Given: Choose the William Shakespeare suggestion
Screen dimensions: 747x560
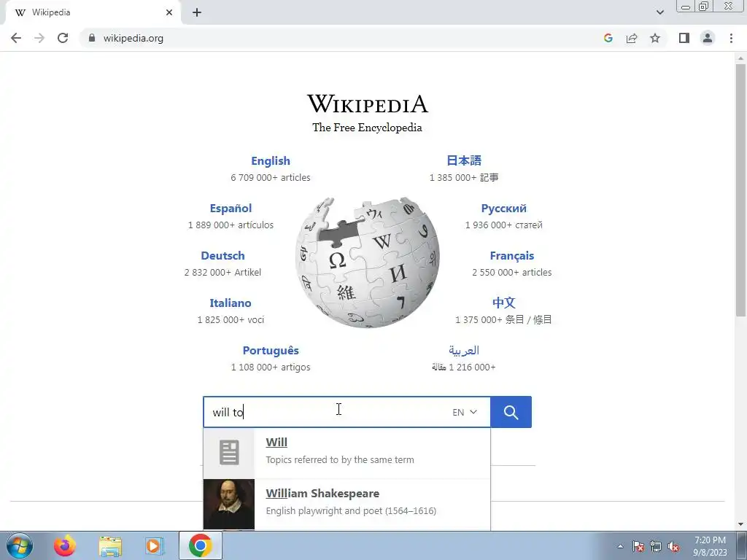Looking at the screenshot, I should coord(347,504).
